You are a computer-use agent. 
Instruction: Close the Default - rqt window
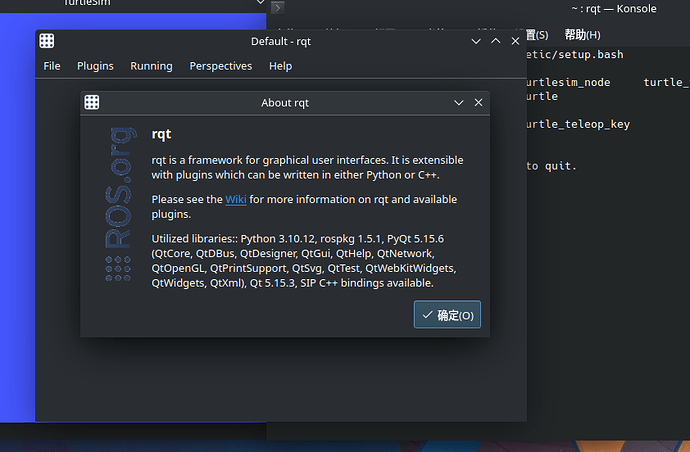tap(515, 41)
